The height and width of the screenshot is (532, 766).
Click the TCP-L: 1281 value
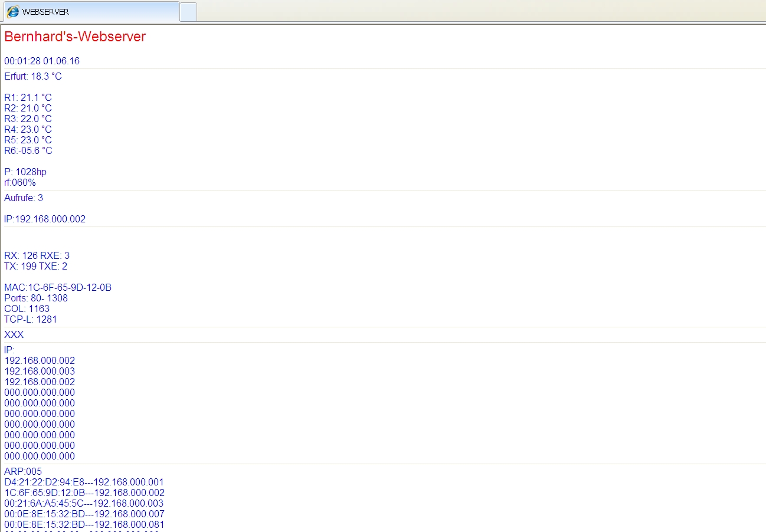pyautogui.click(x=31, y=319)
